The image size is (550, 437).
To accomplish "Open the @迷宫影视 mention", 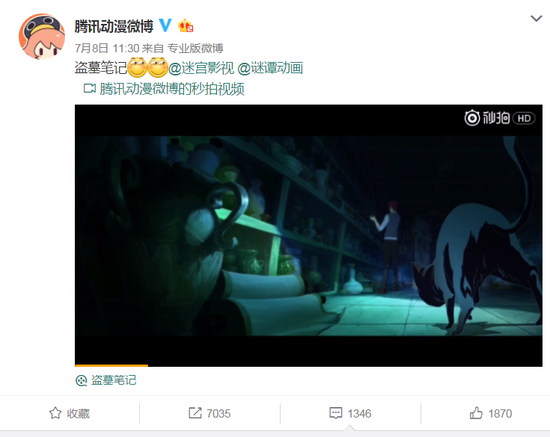I will click(201, 68).
